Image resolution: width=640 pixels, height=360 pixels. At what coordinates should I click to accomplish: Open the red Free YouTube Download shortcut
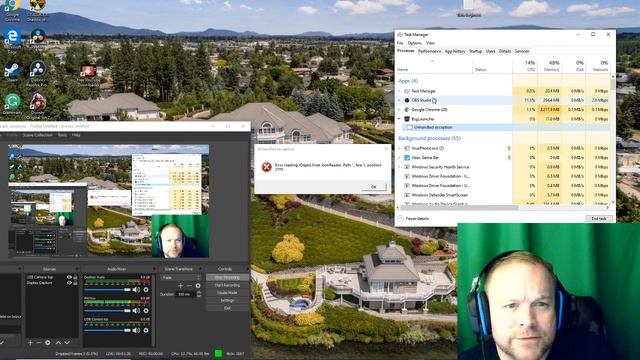(x=88, y=74)
